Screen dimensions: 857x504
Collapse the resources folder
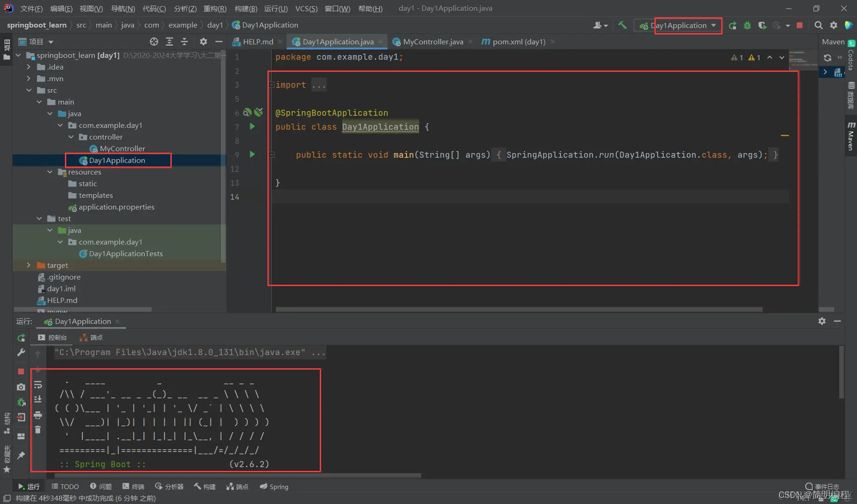pyautogui.click(x=50, y=172)
